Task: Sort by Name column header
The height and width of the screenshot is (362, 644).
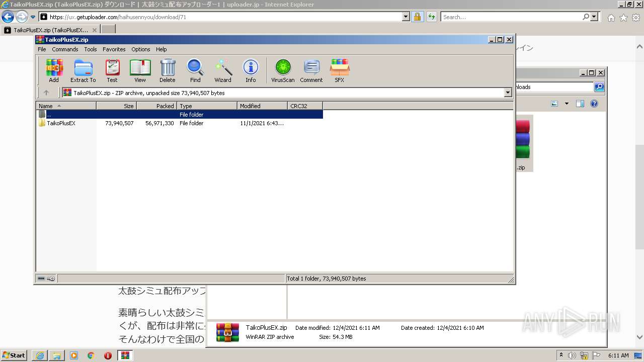Action: 66,106
